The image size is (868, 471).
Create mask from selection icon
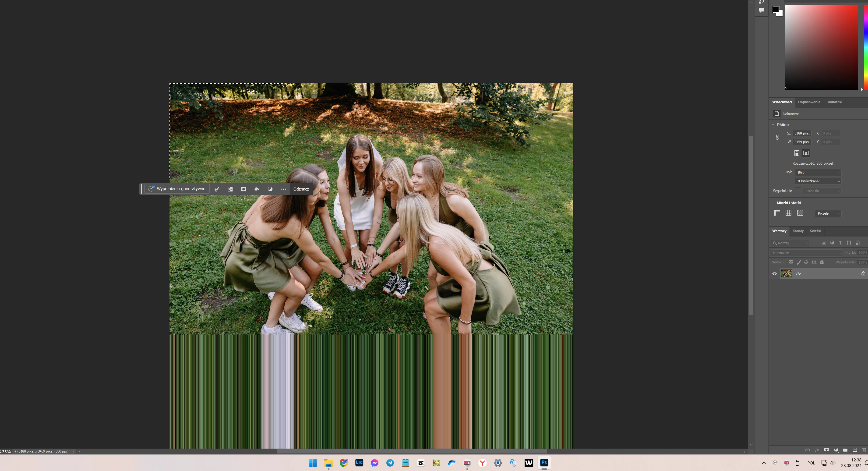[243, 189]
